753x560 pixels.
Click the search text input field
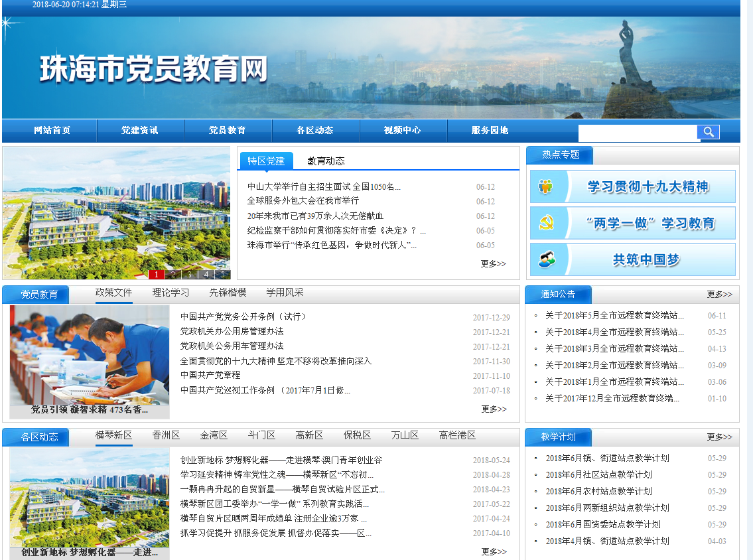click(x=637, y=133)
